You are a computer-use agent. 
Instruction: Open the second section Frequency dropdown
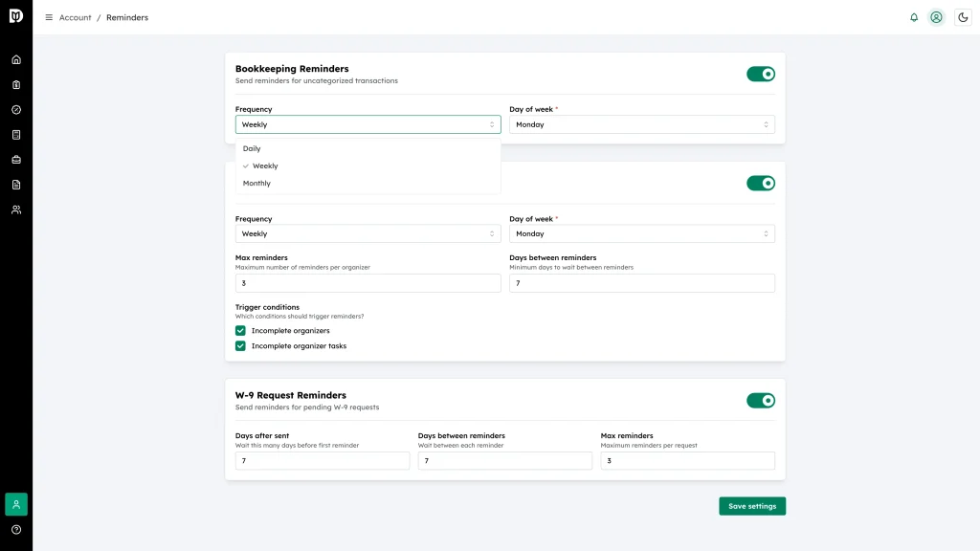[x=368, y=233]
